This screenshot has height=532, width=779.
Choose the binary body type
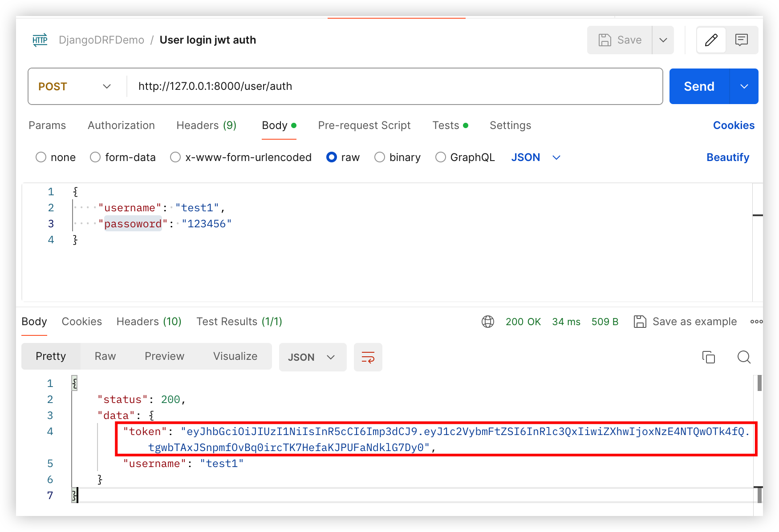(380, 157)
